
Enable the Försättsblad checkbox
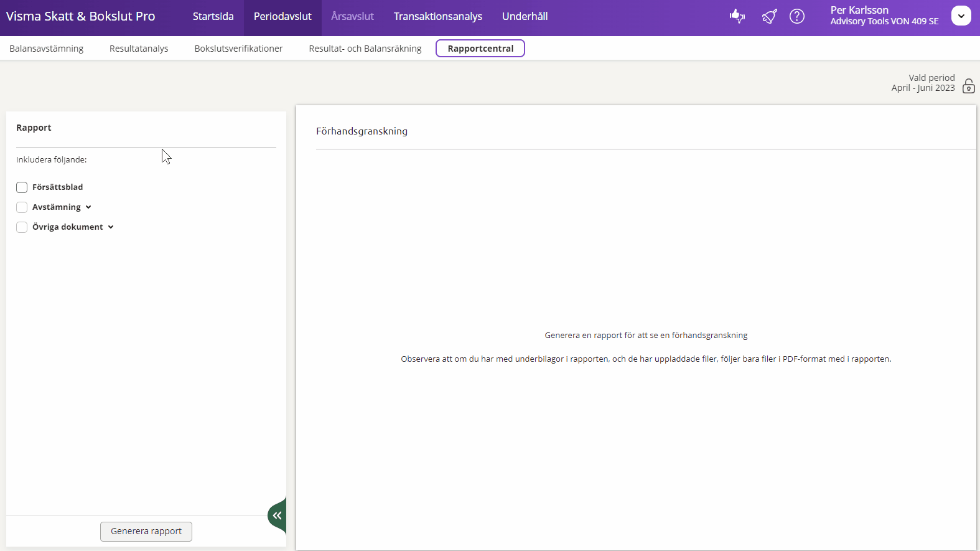pyautogui.click(x=22, y=187)
